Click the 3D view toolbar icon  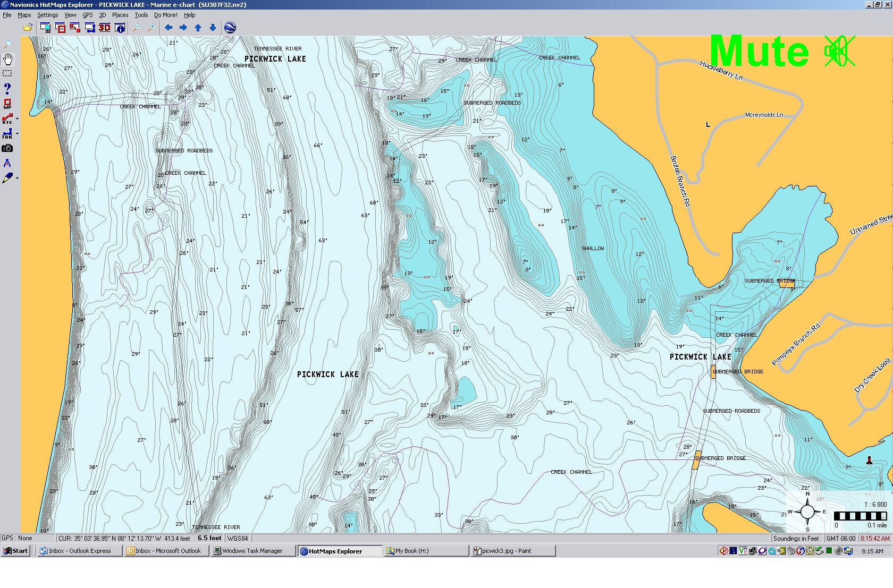[104, 28]
